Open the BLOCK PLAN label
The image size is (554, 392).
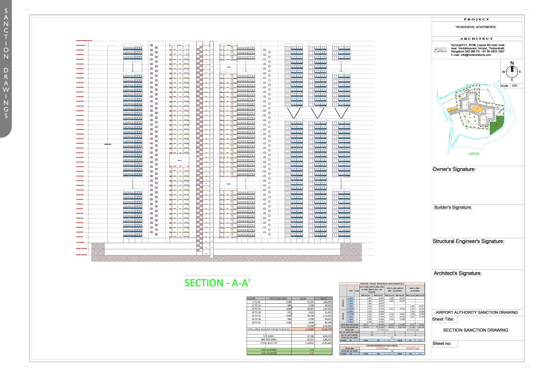[474, 154]
